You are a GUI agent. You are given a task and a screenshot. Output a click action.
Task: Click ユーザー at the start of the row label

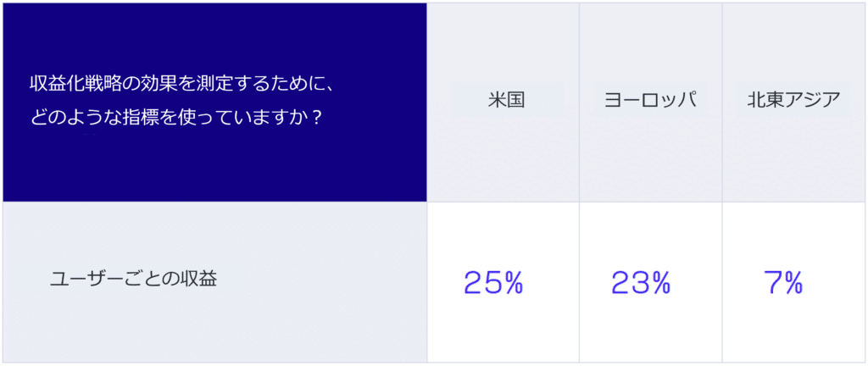tap(86, 280)
